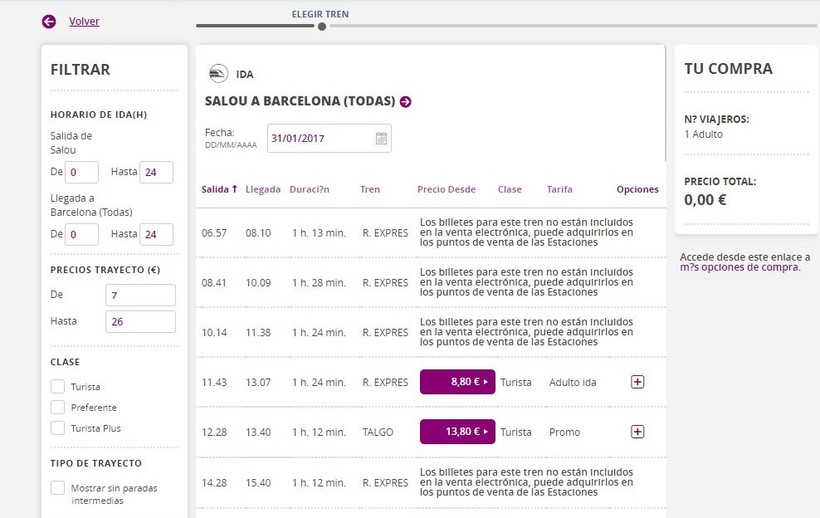The width and height of the screenshot is (820, 518).
Task: Click the train icon next to IDA
Action: pos(218,73)
